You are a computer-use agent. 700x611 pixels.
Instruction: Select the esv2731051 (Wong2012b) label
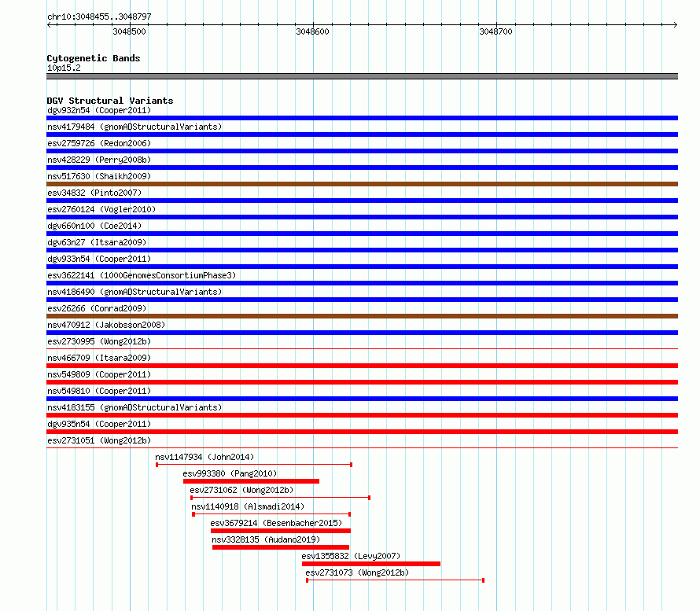[99, 440]
